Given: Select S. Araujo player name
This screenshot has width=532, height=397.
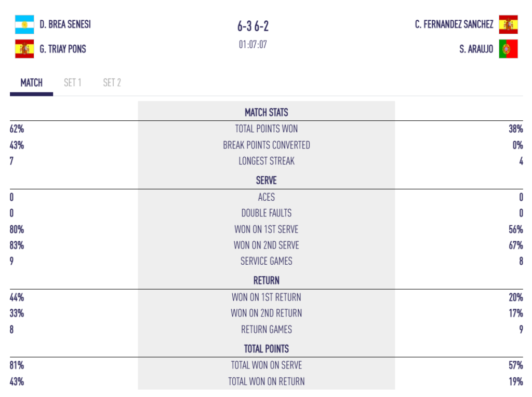Looking at the screenshot, I should (x=476, y=49).
